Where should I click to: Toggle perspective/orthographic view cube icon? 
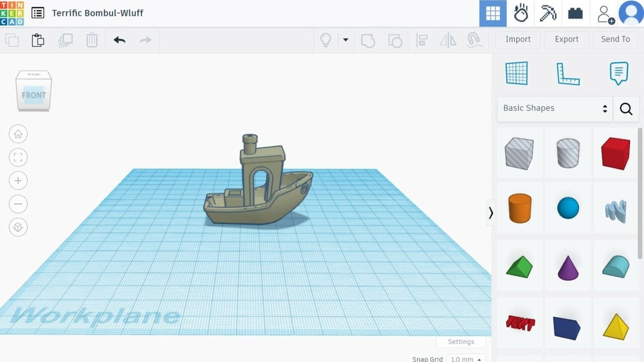click(x=18, y=227)
